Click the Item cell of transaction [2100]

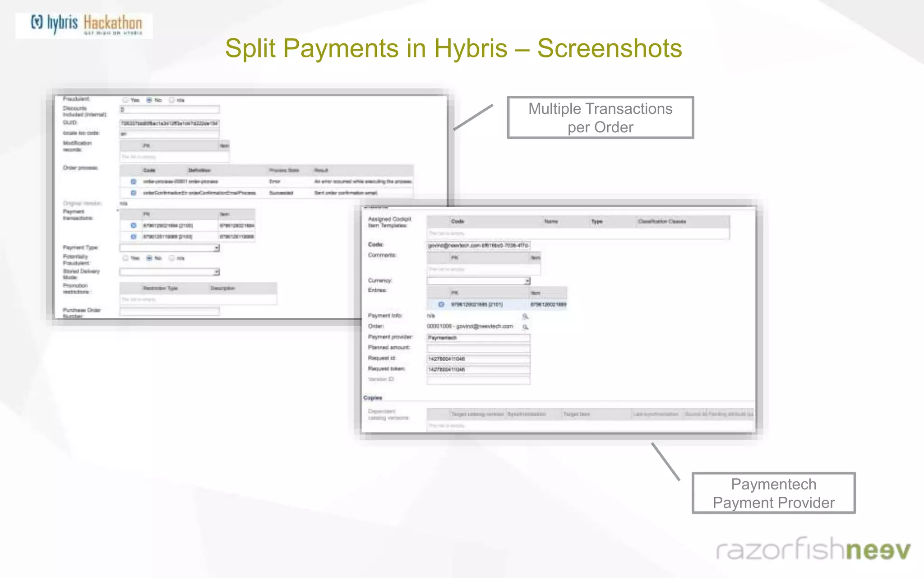tap(237, 225)
